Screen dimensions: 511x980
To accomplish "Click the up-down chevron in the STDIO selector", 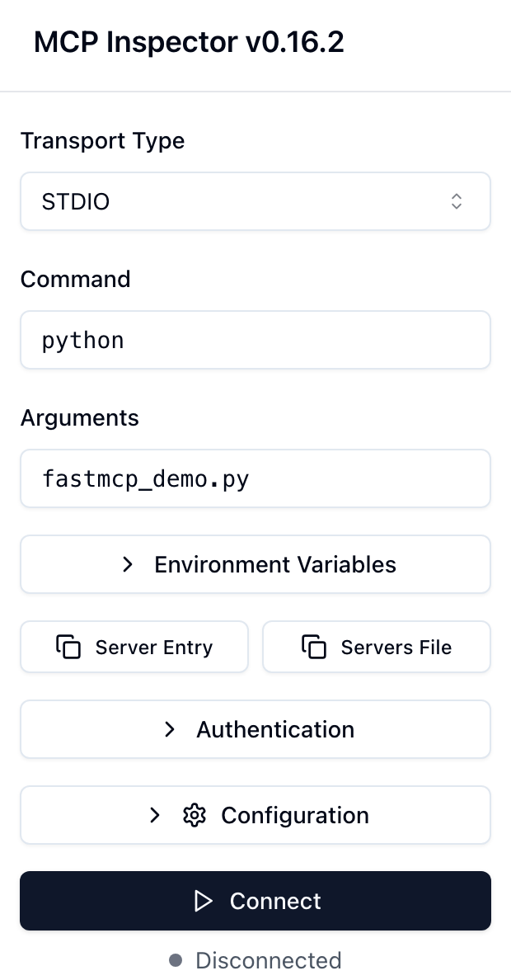I will [456, 201].
